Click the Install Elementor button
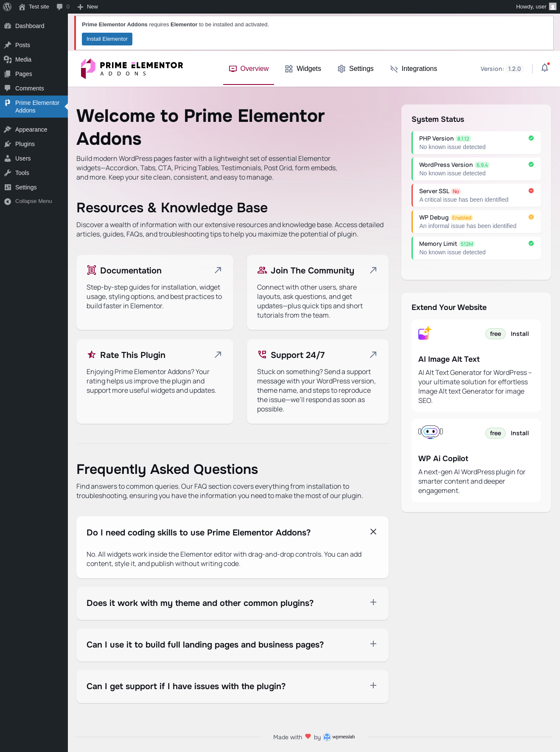Viewport: 560px width, 752px height. (107, 39)
